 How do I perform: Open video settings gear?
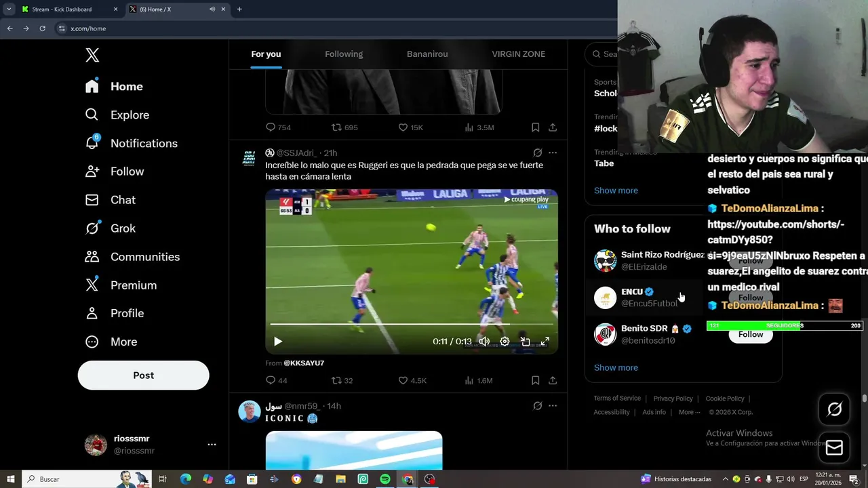[505, 342]
